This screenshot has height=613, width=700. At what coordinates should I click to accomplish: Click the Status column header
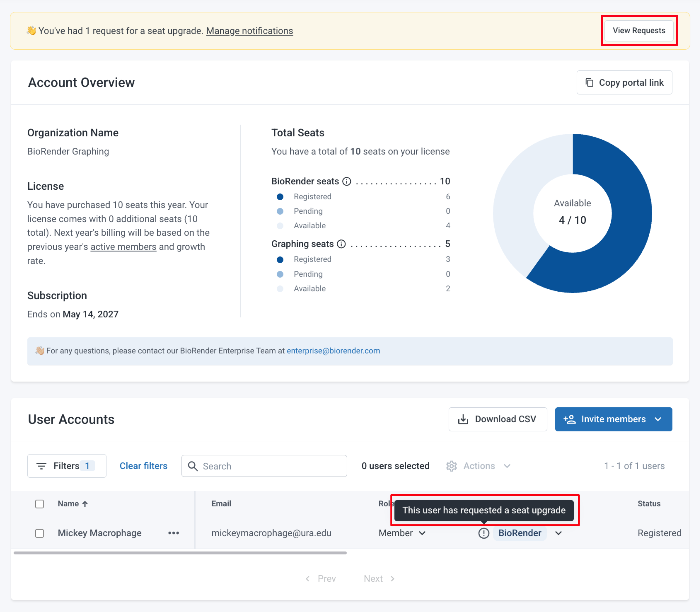point(649,503)
